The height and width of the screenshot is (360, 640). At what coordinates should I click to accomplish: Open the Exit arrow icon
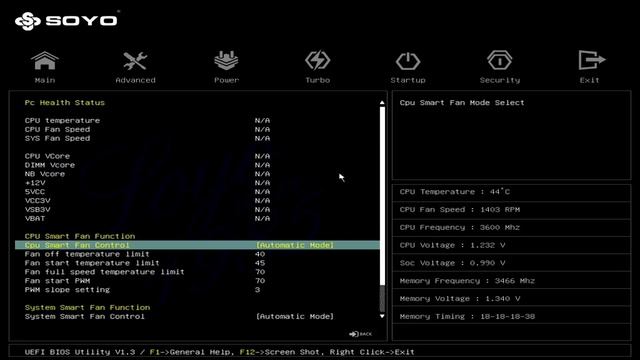(x=591, y=60)
